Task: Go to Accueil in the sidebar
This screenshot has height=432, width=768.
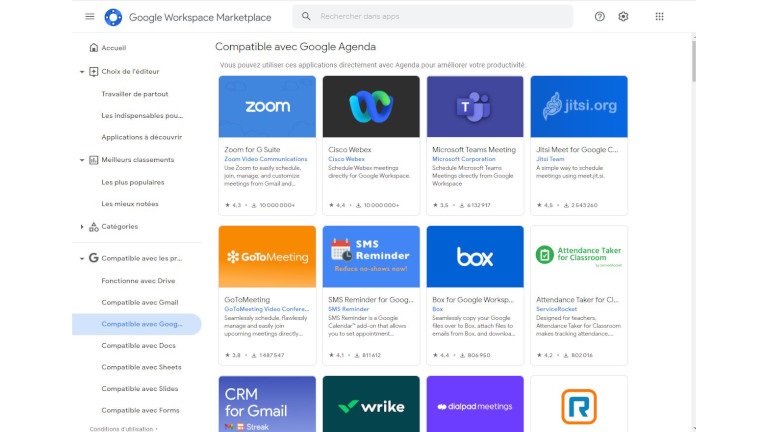Action: pyautogui.click(x=114, y=48)
